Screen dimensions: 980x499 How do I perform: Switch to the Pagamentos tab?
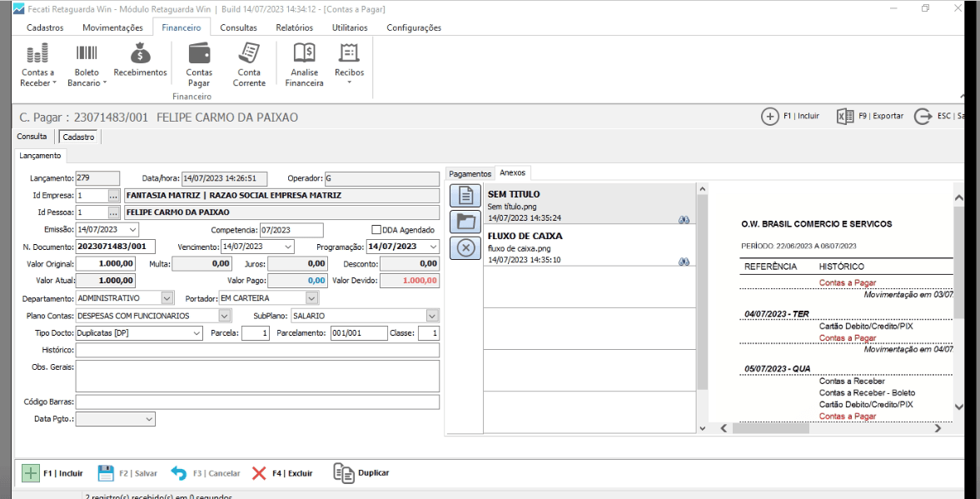pos(470,173)
